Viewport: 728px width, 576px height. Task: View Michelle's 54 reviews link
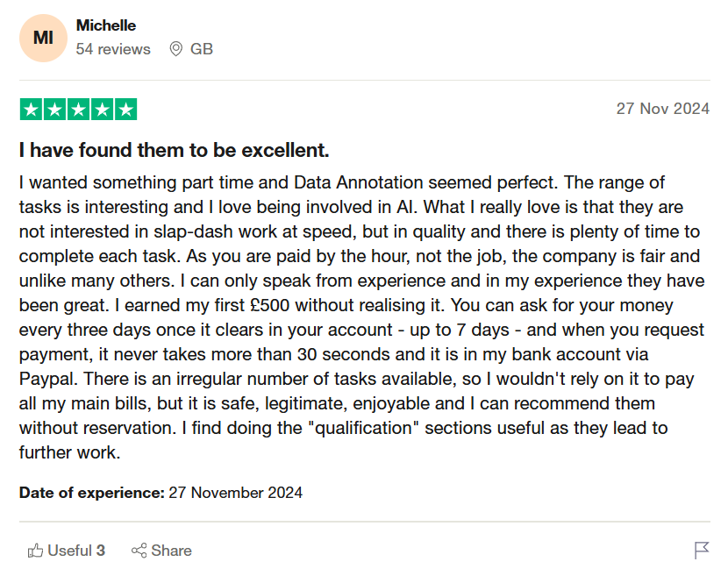coord(114,49)
